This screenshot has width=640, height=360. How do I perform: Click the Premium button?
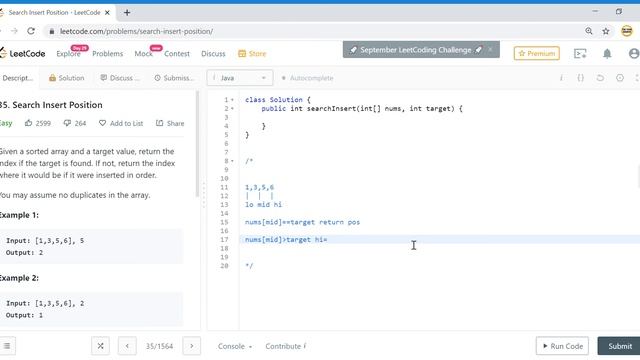point(536,53)
